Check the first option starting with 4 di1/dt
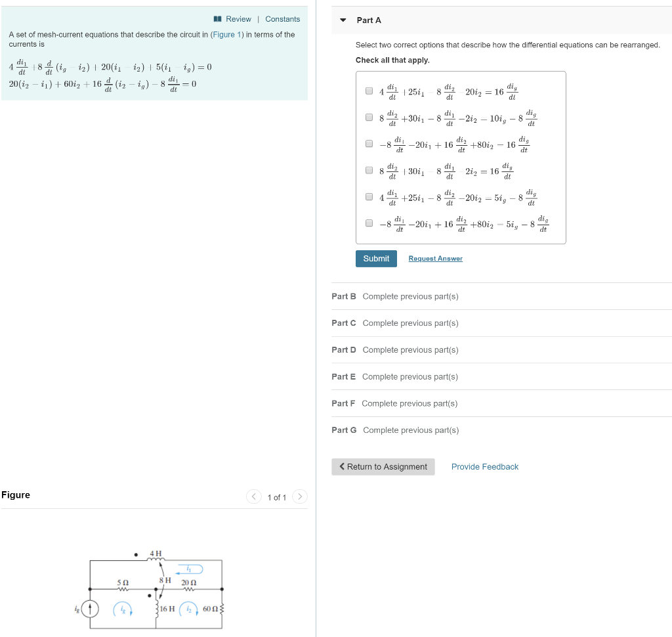Screen dimensions: 672x637 click(369, 91)
